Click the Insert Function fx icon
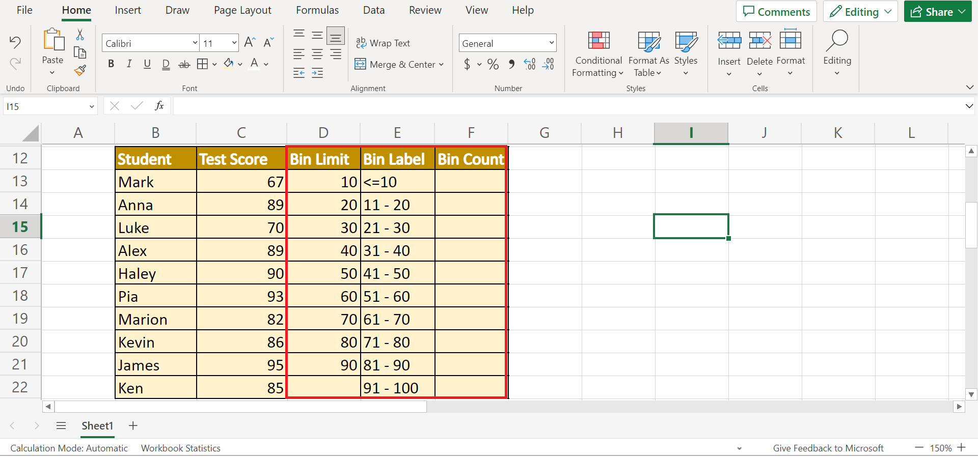The height and width of the screenshot is (458, 980). 159,106
